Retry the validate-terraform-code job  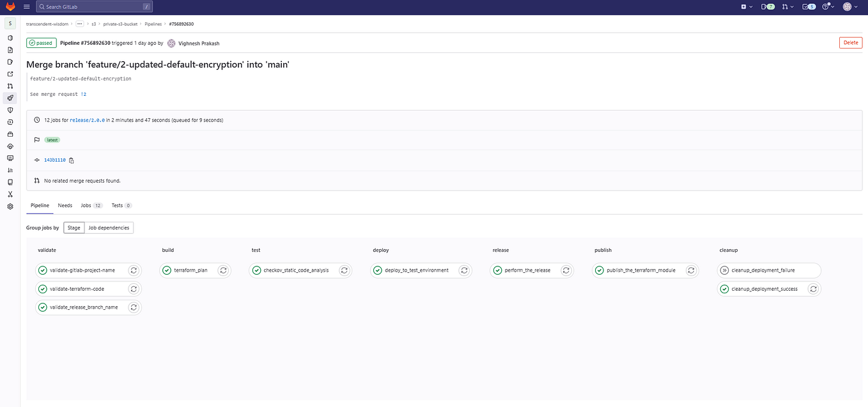pos(134,289)
